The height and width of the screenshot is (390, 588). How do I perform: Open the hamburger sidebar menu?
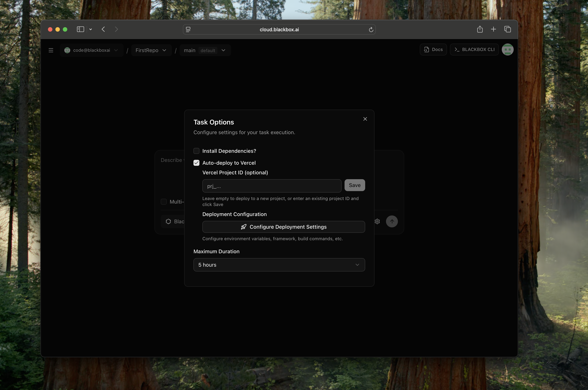tap(51, 50)
